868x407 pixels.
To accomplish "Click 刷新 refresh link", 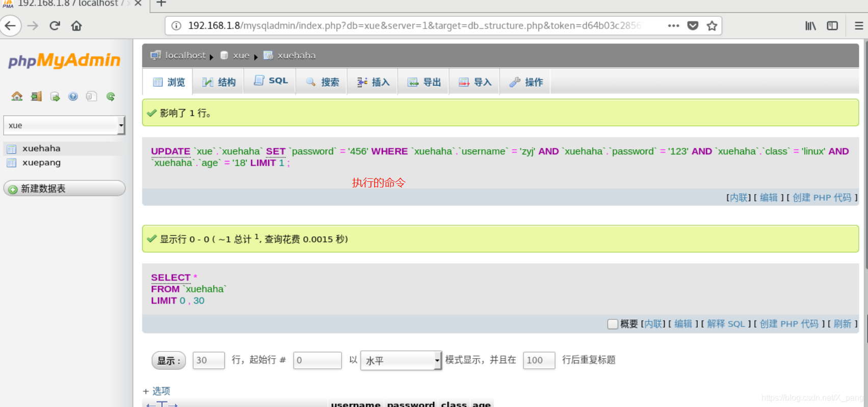I will coord(843,324).
